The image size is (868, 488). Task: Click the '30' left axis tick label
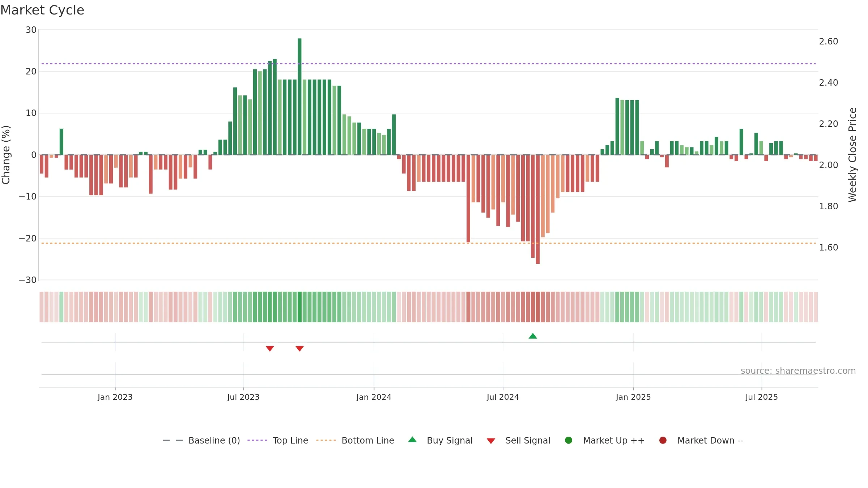coord(31,30)
